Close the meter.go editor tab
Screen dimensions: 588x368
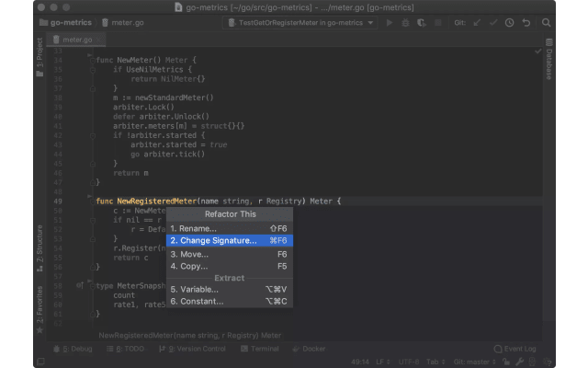pyautogui.click(x=98, y=40)
